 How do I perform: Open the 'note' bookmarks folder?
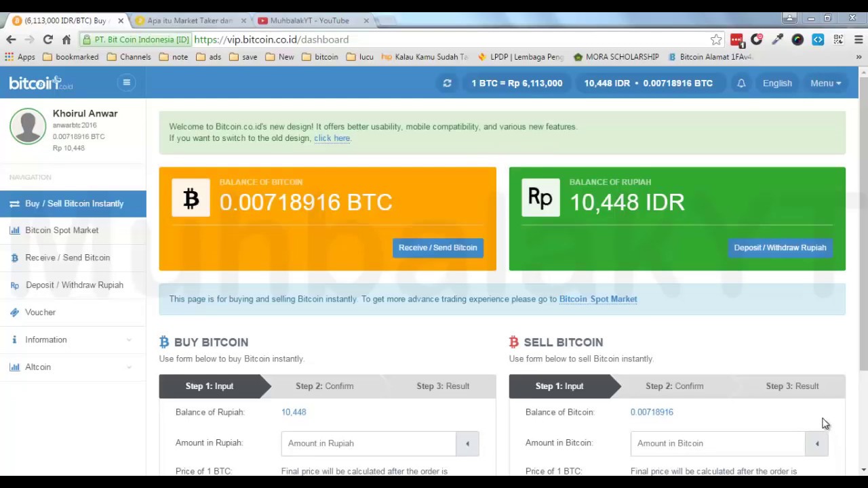click(174, 57)
